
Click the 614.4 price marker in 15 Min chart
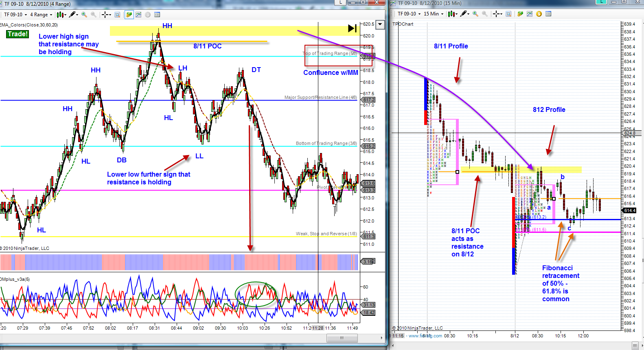630,210
